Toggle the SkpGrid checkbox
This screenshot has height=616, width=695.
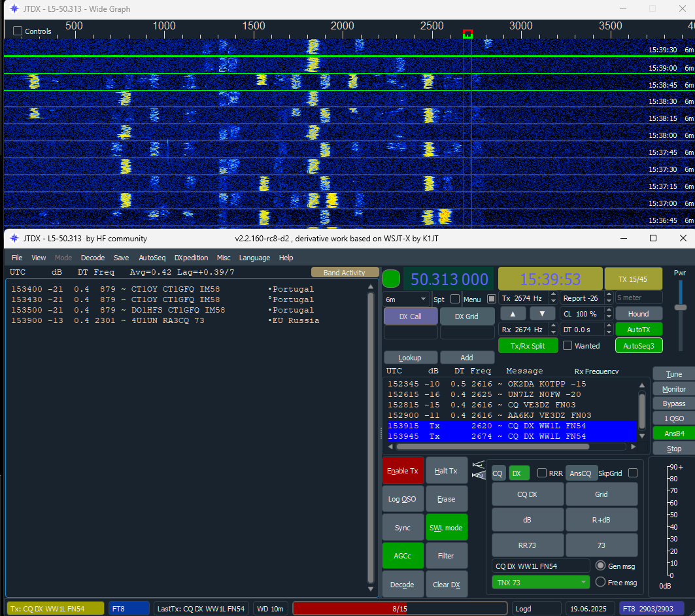point(633,473)
